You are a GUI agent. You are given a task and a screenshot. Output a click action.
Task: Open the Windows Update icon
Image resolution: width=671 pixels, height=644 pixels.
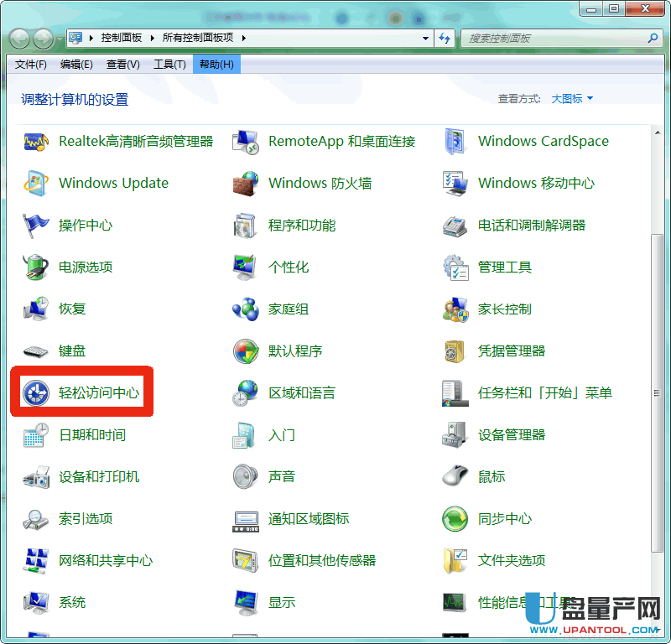(x=36, y=184)
